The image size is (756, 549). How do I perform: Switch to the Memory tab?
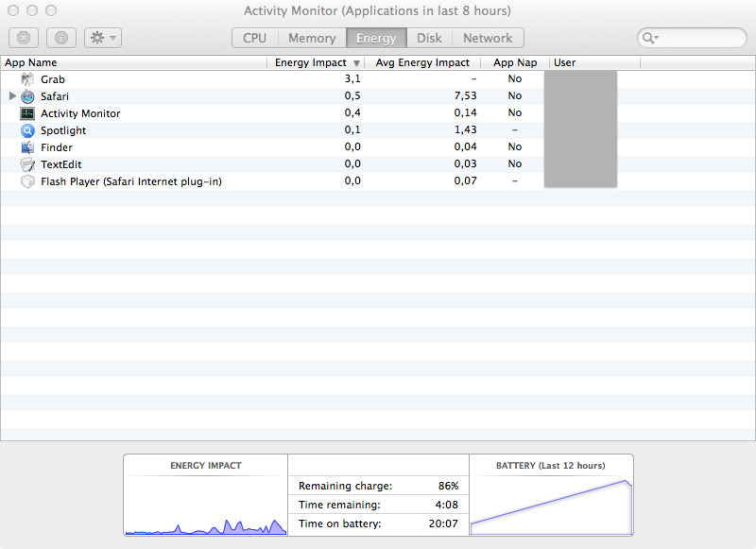pos(312,38)
